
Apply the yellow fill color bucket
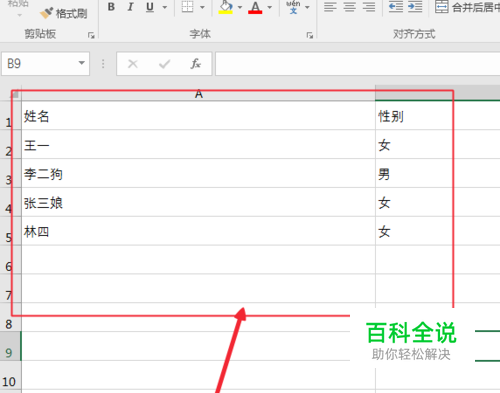pos(226,7)
